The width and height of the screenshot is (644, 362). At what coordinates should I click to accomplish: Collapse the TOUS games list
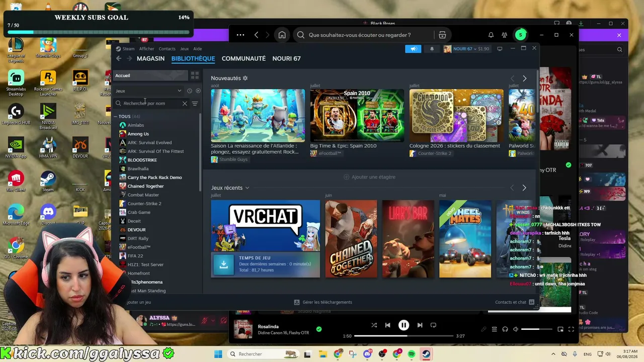click(116, 117)
